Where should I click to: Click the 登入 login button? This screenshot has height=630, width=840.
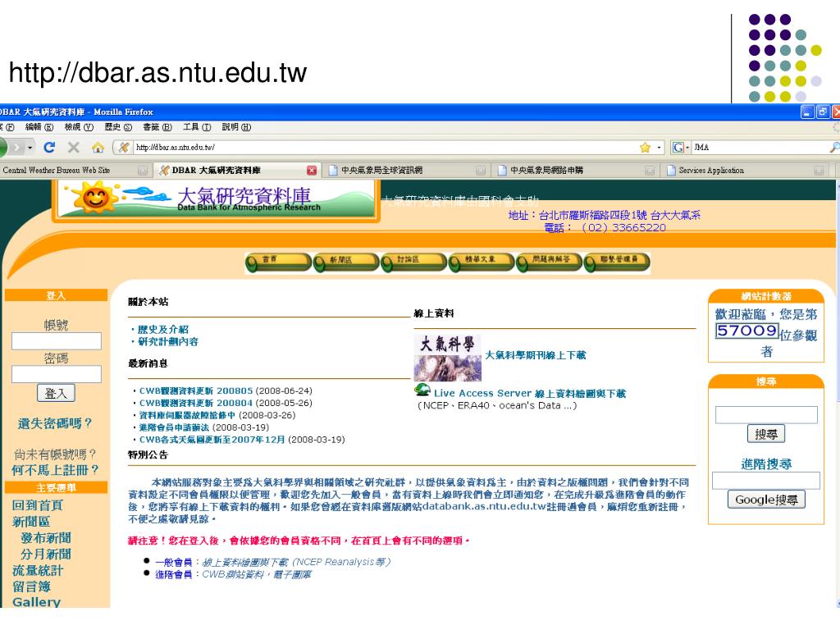(57, 393)
